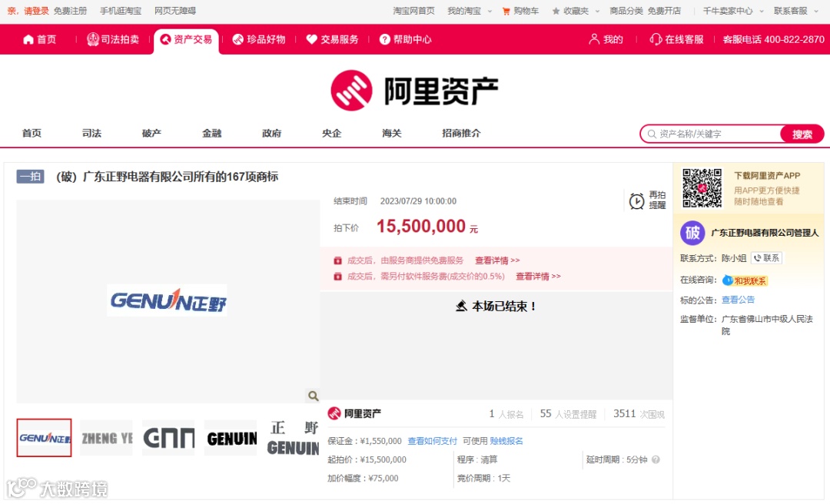Viewport: 830px width, 504px height.
Task: Click the 阿里资产 main logo
Action: click(x=414, y=91)
